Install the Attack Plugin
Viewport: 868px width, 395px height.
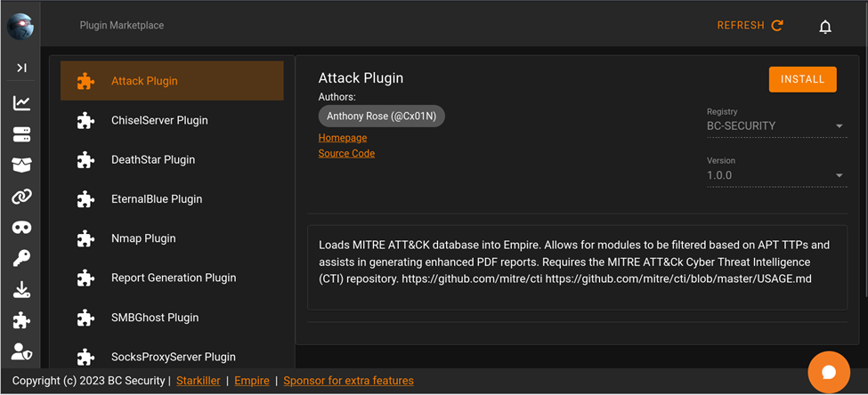[802, 79]
